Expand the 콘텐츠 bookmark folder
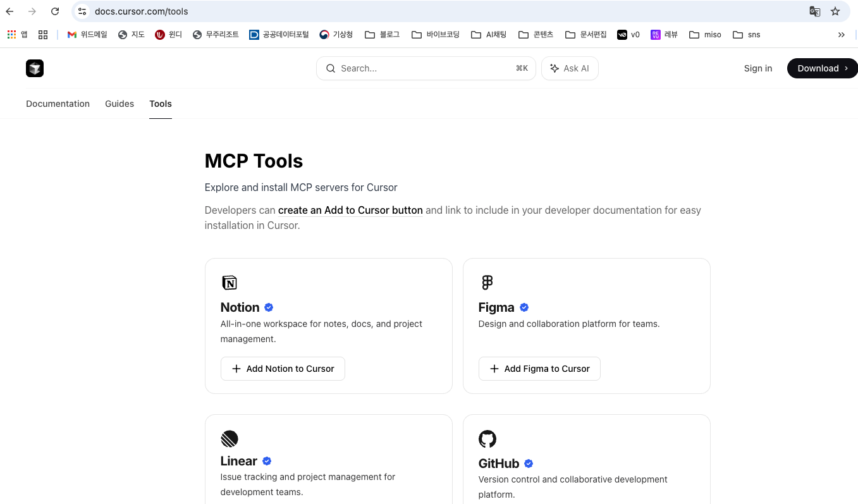 click(536, 35)
